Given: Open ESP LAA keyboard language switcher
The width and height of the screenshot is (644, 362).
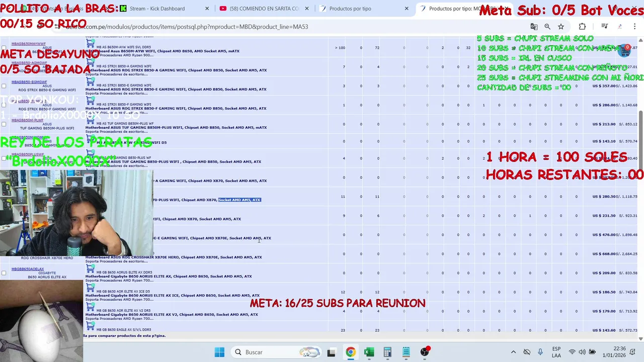Looking at the screenshot, I should click(556, 352).
